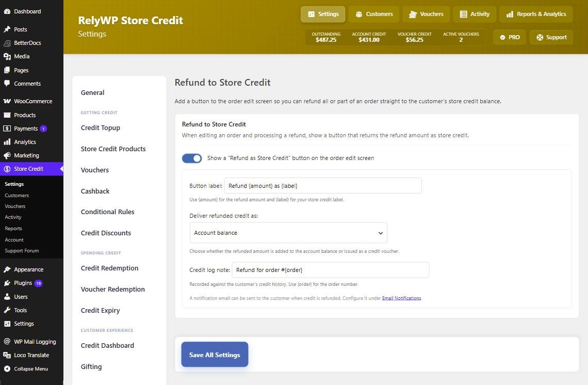Click the Products icon

pyautogui.click(x=7, y=115)
